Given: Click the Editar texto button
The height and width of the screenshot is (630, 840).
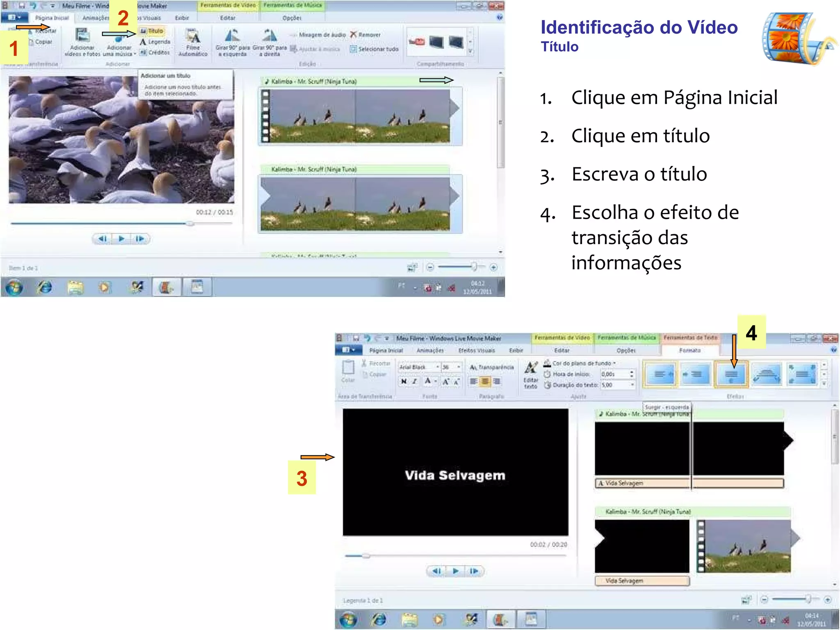Looking at the screenshot, I should [x=530, y=374].
